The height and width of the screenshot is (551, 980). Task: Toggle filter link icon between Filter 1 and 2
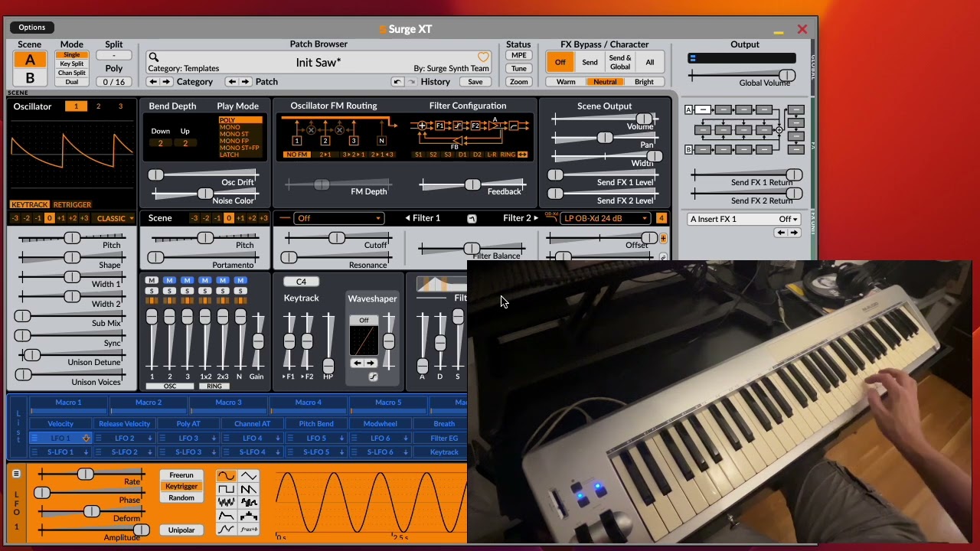[x=472, y=219]
